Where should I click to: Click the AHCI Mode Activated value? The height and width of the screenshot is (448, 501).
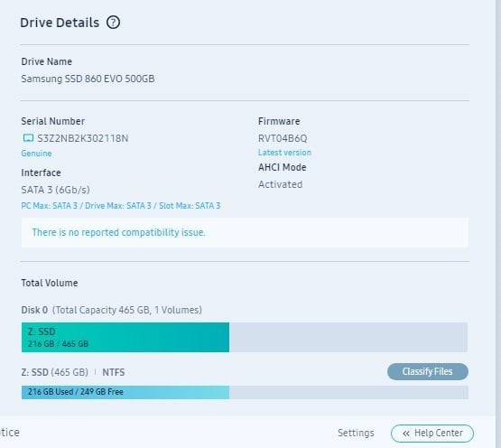pyautogui.click(x=280, y=184)
